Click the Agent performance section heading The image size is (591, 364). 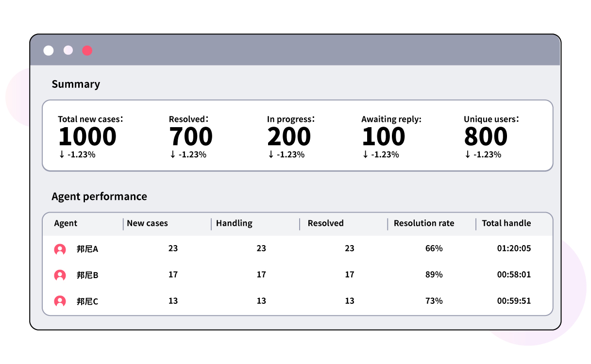click(99, 197)
